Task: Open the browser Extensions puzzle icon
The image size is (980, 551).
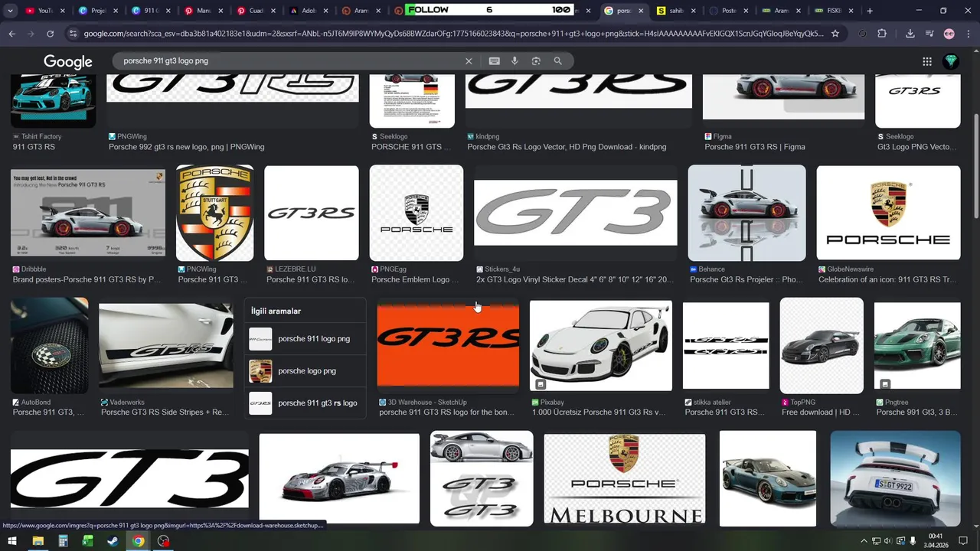Action: tap(882, 34)
